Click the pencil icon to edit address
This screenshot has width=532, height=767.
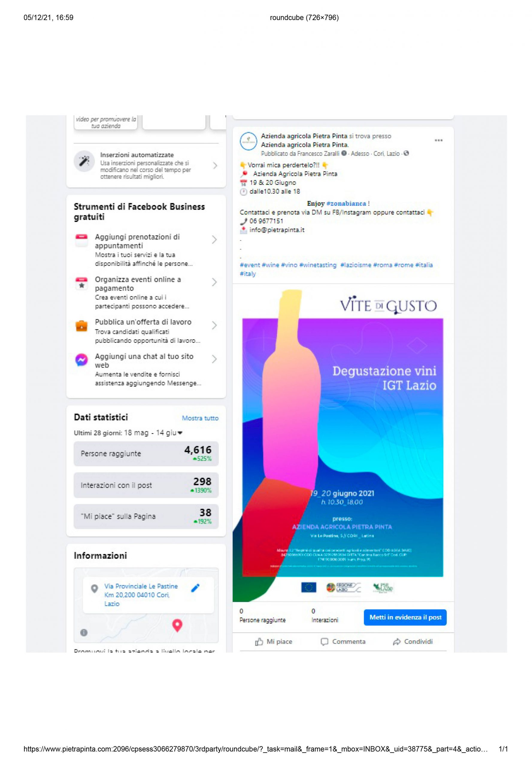tap(195, 588)
